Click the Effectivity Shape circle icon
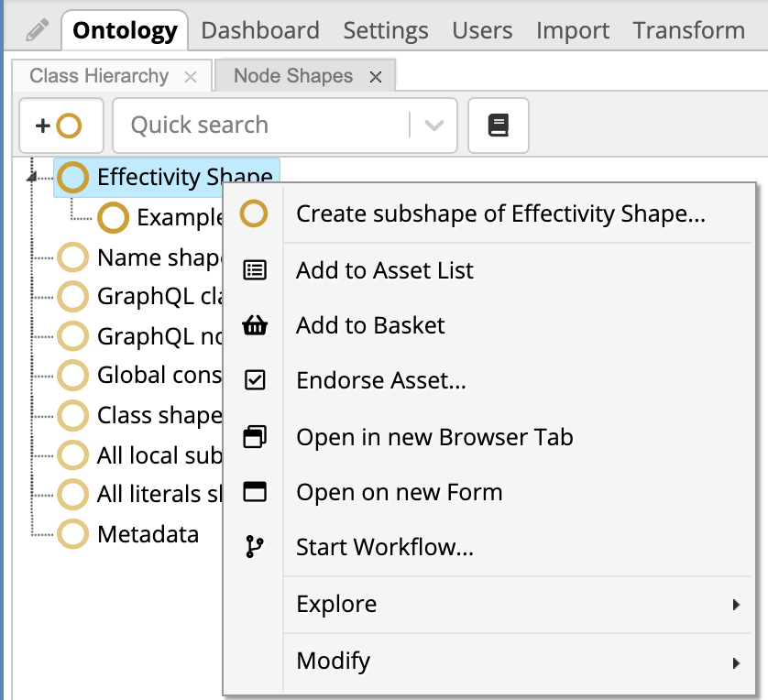Image resolution: width=768 pixels, height=700 pixels. click(73, 177)
